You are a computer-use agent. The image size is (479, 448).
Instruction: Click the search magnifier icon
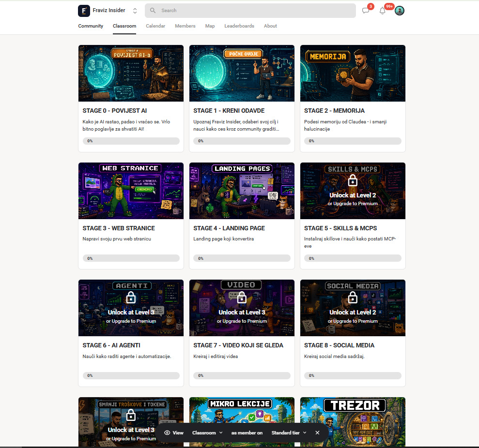153,10
